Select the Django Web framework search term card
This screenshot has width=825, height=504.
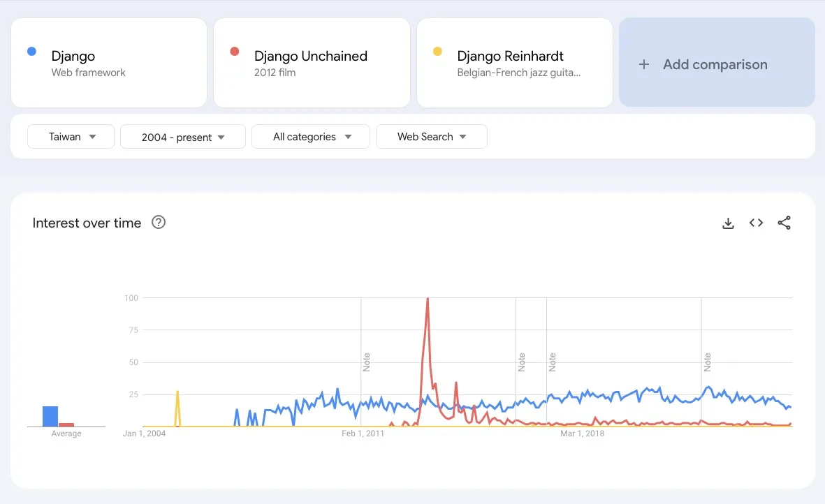tap(109, 63)
